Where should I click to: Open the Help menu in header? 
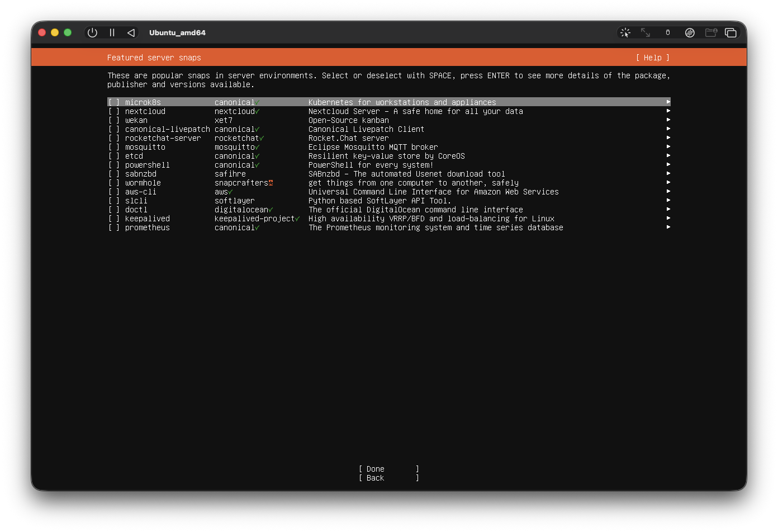pyautogui.click(x=652, y=58)
